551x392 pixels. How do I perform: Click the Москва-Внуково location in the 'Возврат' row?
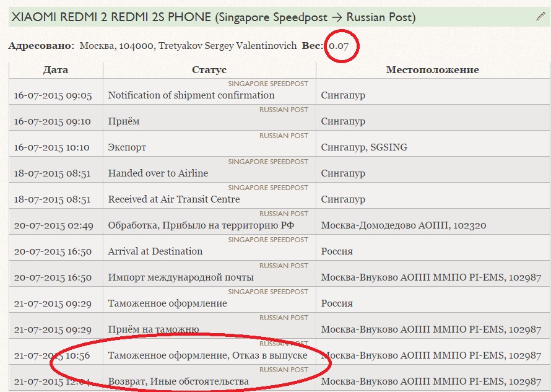(x=431, y=381)
